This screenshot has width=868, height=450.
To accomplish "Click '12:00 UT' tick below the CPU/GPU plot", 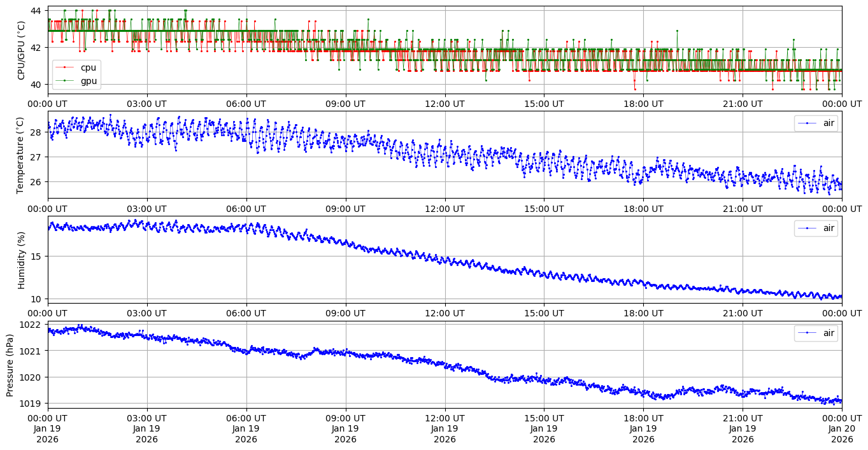I will (445, 103).
